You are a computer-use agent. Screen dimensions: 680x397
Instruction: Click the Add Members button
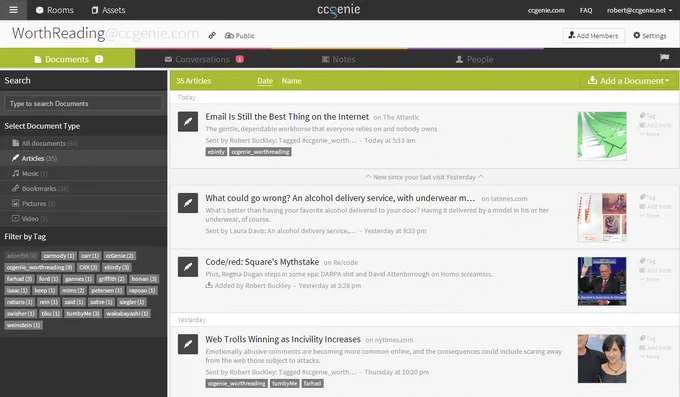click(x=594, y=36)
